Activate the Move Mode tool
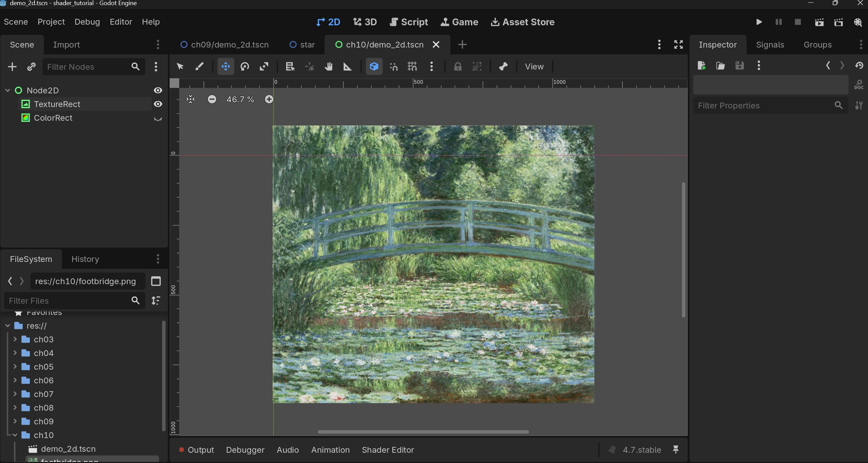The image size is (868, 463). click(226, 66)
